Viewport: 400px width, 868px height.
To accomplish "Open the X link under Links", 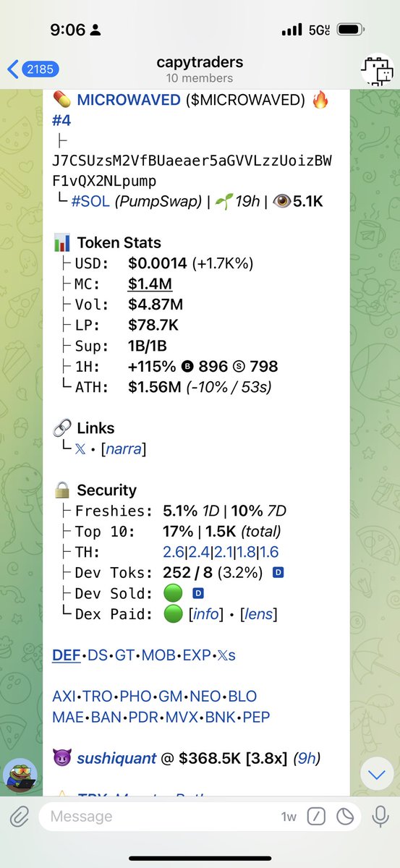I will point(80,449).
